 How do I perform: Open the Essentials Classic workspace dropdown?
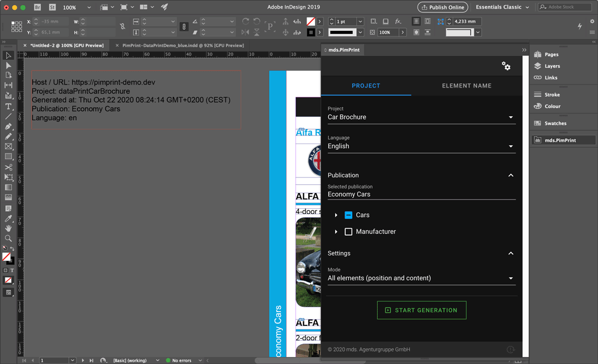[x=502, y=7]
